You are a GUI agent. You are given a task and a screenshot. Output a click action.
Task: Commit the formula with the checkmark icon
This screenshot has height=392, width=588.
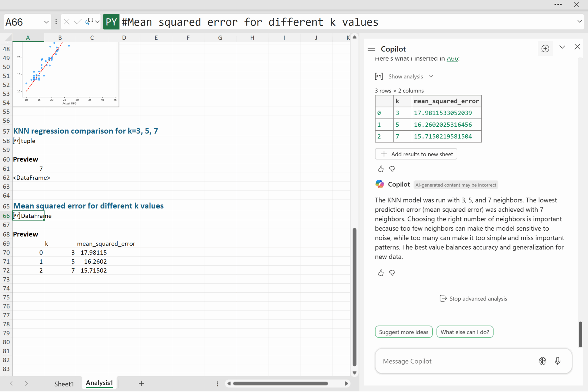pos(78,22)
